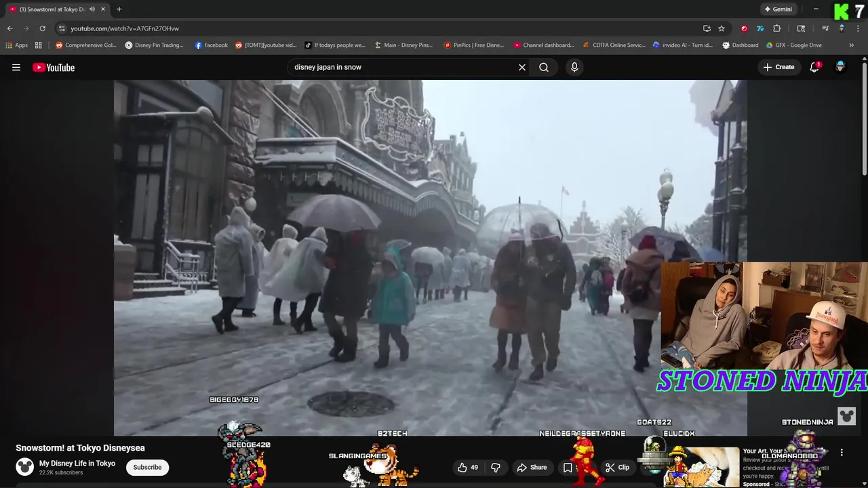View site information icon in address bar
This screenshot has width=868, height=488.
pyautogui.click(x=62, y=28)
